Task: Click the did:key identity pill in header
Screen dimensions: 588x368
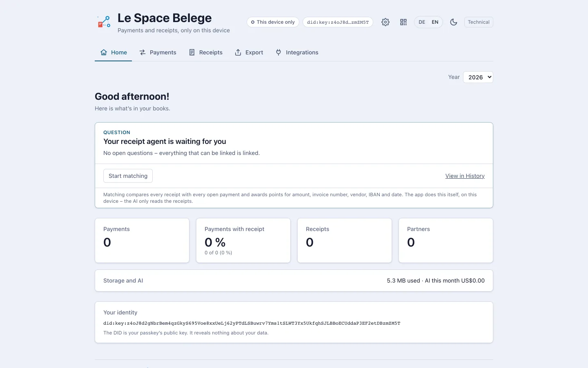Action: (338, 22)
